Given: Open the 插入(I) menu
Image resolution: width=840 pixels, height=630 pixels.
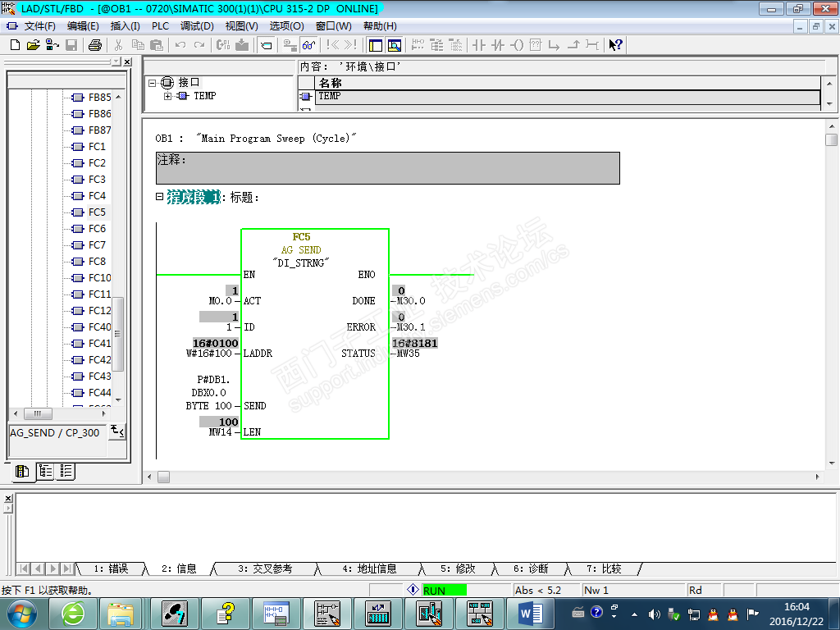Looking at the screenshot, I should [x=125, y=25].
